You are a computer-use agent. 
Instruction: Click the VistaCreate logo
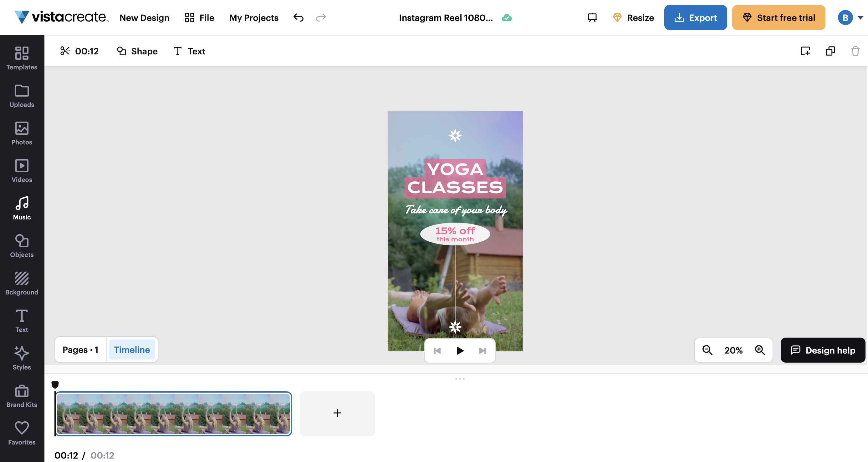62,17
